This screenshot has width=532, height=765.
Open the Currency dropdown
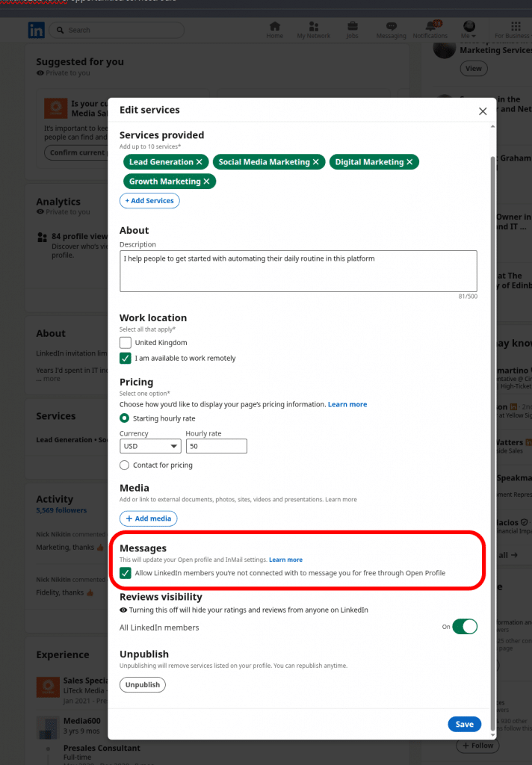pos(149,445)
